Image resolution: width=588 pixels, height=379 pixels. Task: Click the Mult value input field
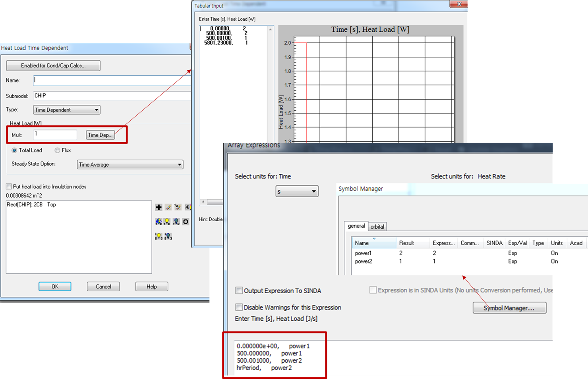55,135
